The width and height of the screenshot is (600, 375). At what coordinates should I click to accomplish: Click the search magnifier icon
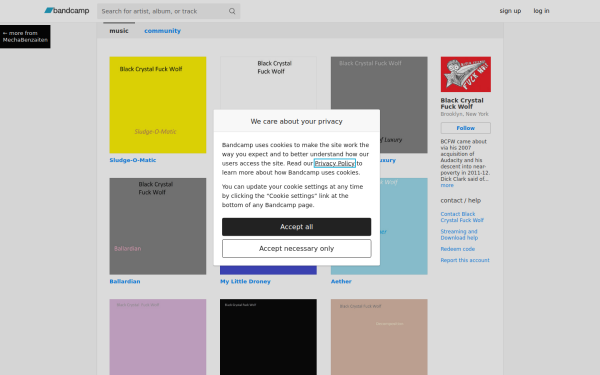pyautogui.click(x=232, y=11)
